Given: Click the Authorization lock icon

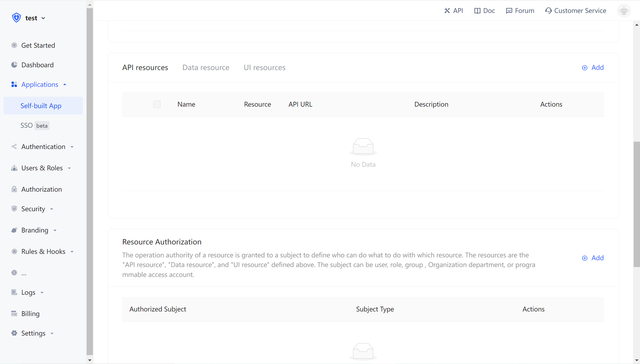Looking at the screenshot, I should [14, 189].
